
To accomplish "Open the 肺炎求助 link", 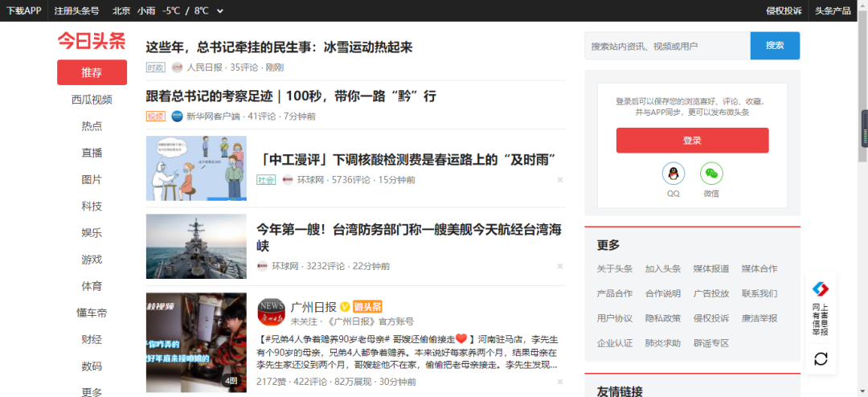I will (x=662, y=343).
